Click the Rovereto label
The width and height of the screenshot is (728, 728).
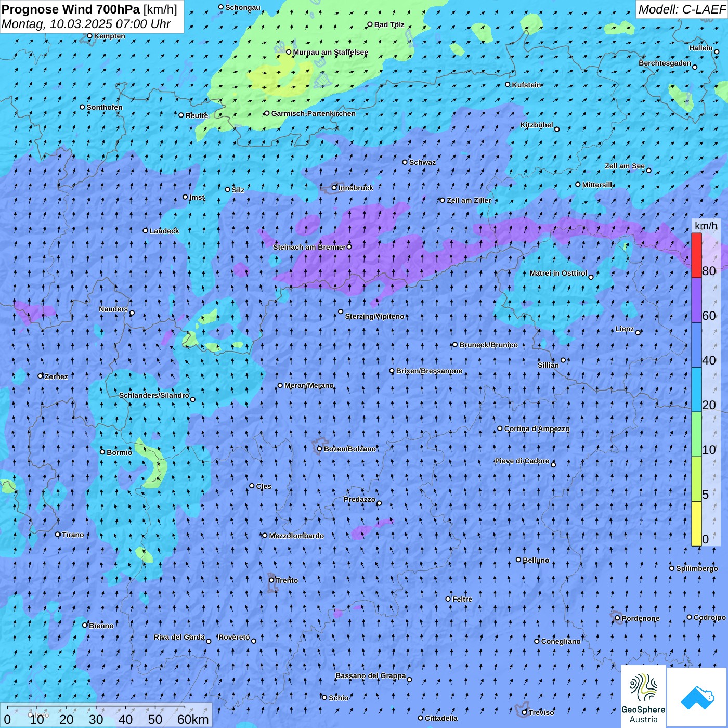click(x=235, y=637)
